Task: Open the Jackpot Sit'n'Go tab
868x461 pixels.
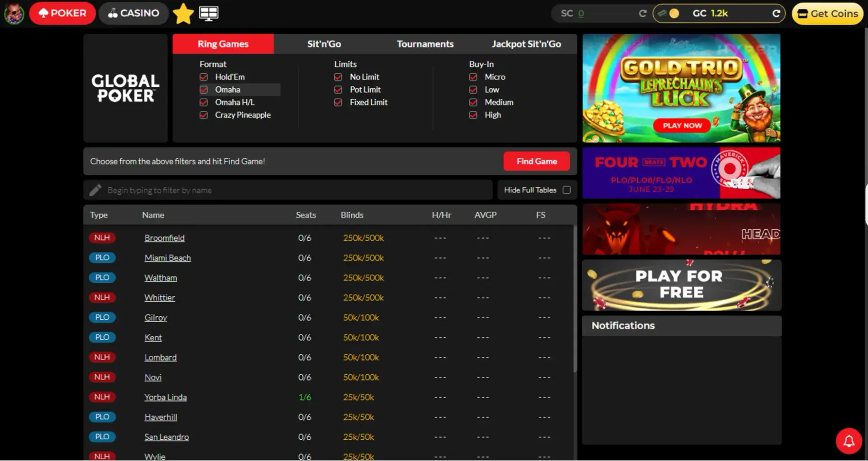Action: pos(526,44)
